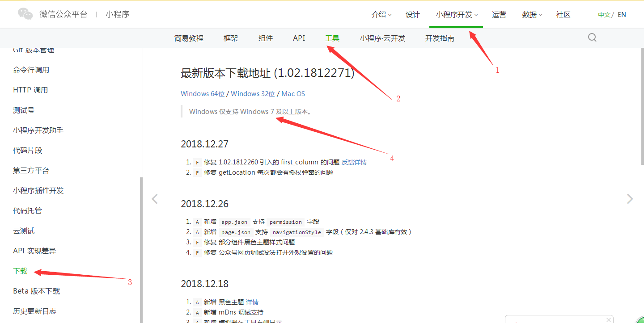Viewport: 644px width, 323px height.
Task: Open the 社区 menu item
Action: click(563, 14)
